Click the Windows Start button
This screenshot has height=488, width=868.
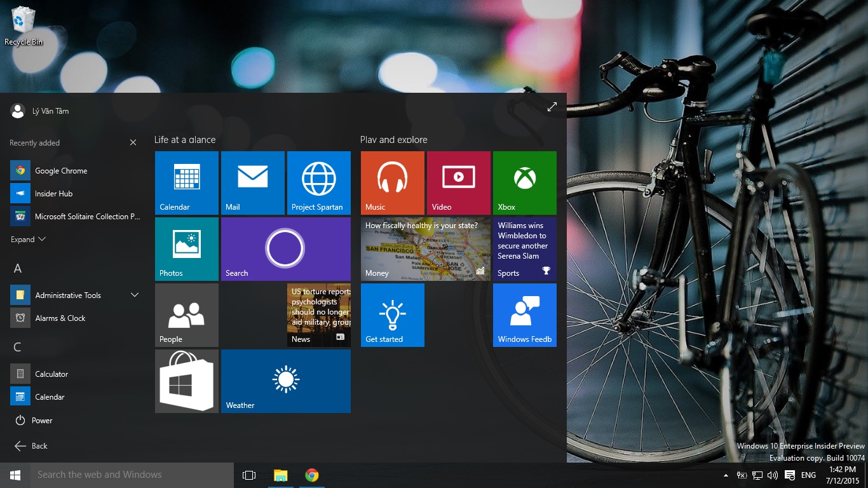(15, 475)
